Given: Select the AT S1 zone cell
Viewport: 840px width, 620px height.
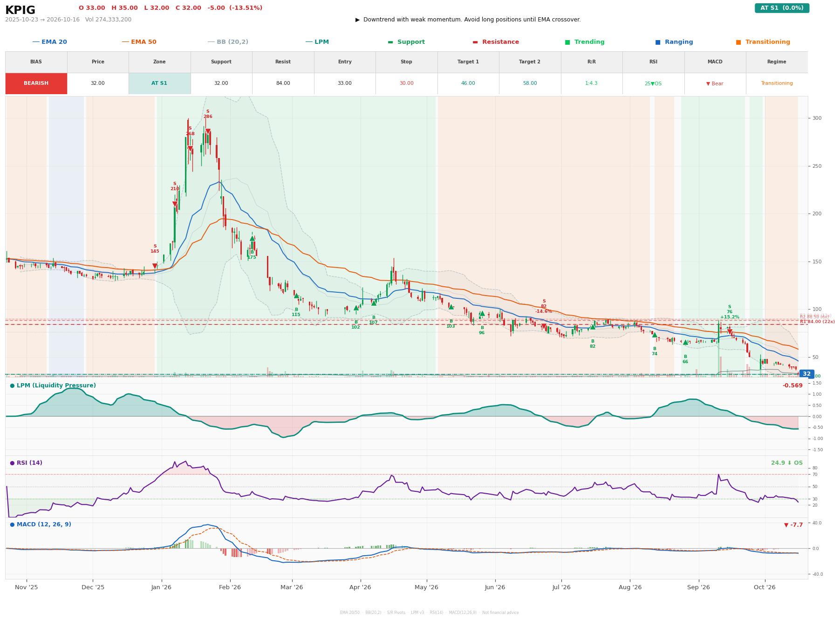Looking at the screenshot, I should pos(159,83).
